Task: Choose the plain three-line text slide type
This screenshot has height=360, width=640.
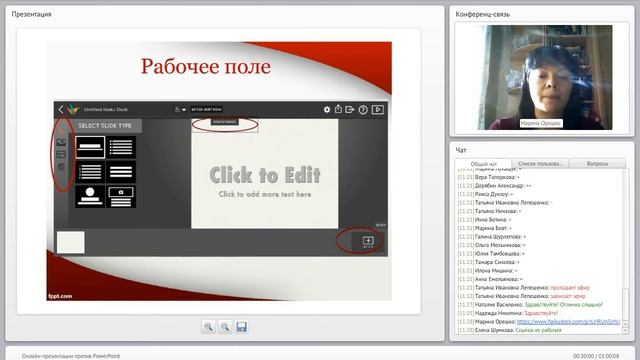Action: click(121, 172)
